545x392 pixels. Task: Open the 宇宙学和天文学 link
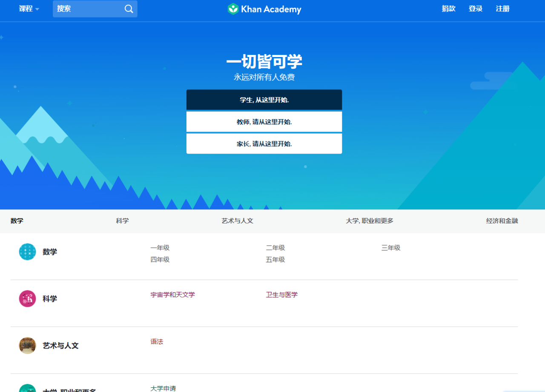pos(172,295)
